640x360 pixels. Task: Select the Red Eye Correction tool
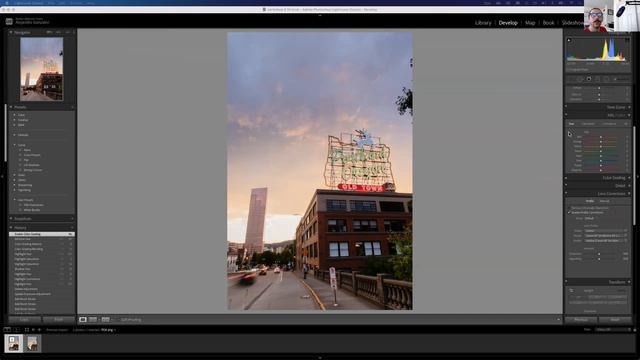589,79
